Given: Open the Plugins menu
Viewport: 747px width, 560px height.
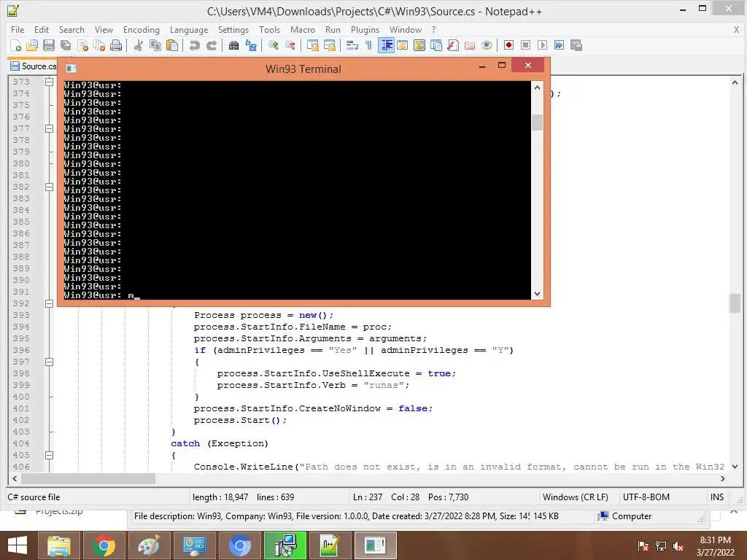Looking at the screenshot, I should click(x=365, y=29).
